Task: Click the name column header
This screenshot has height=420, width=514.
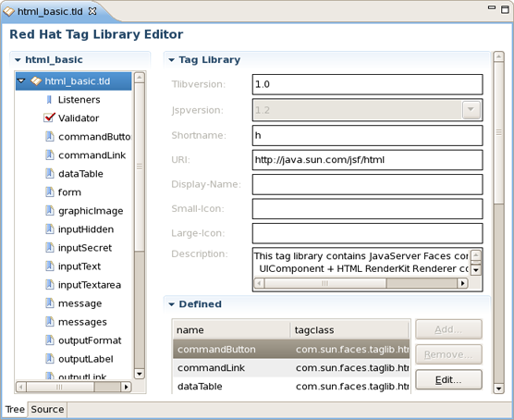Action: 231,329
